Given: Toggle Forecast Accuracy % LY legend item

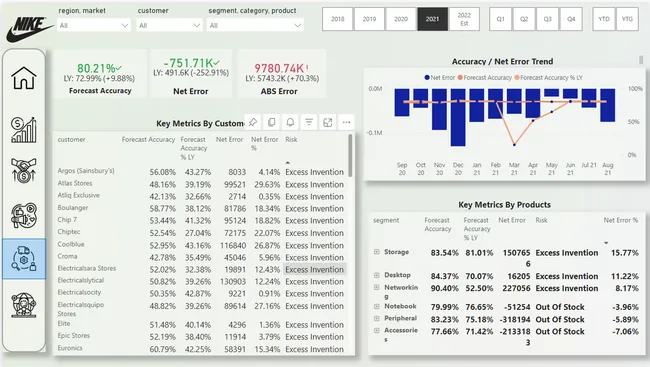Looking at the screenshot, I should (548, 78).
